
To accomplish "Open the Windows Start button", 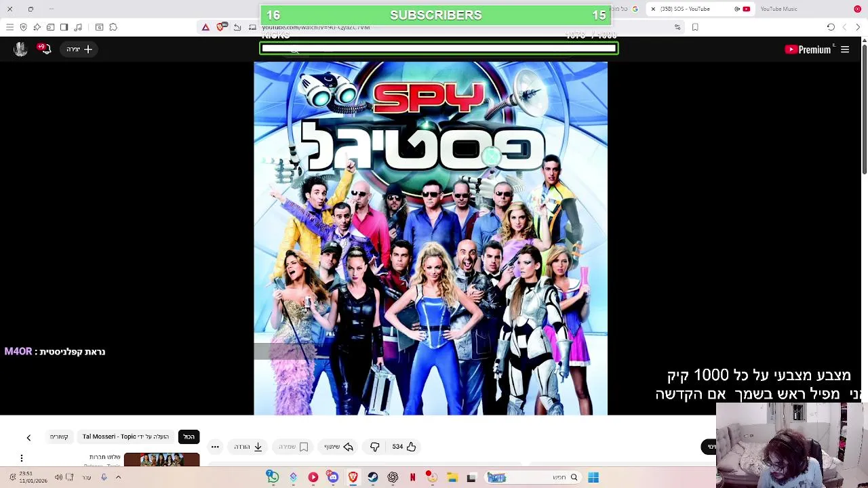I will [593, 477].
